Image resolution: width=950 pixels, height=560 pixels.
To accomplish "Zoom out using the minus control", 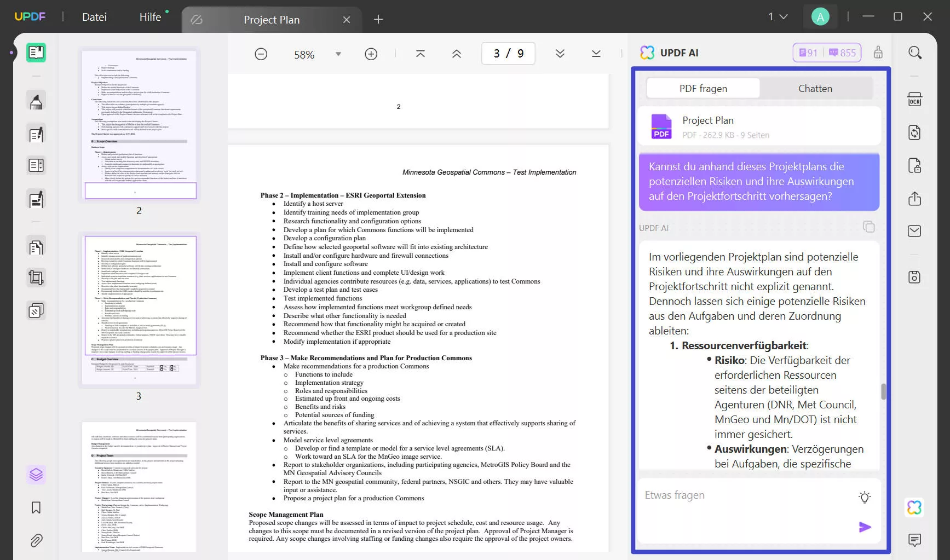I will [261, 54].
